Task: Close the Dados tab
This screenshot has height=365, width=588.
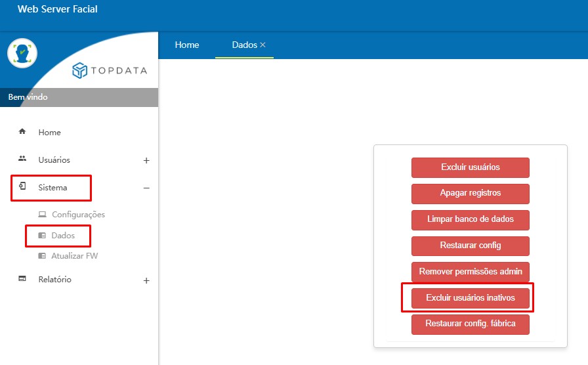Action: (x=263, y=45)
